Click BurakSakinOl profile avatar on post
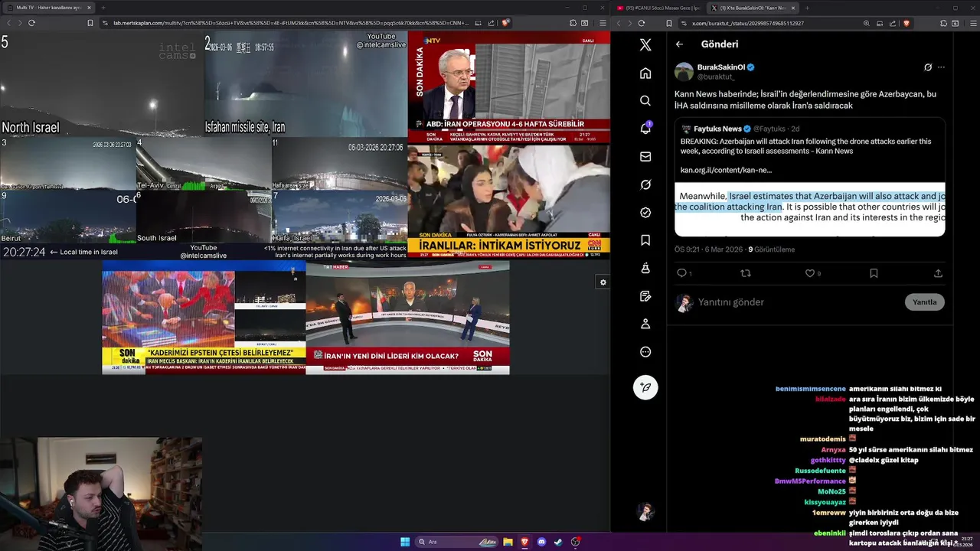The width and height of the screenshot is (980, 551). (684, 72)
